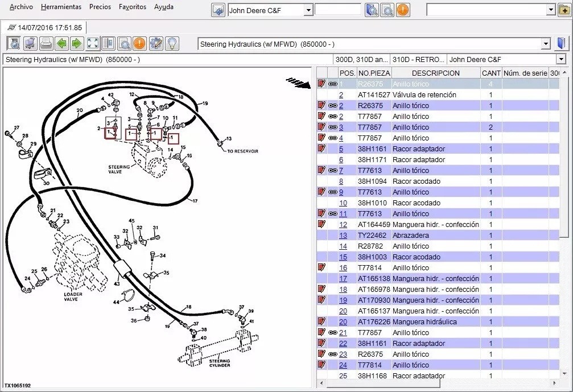573x392 pixels.
Task: Click the book search icon in top bar
Action: (x=372, y=10)
